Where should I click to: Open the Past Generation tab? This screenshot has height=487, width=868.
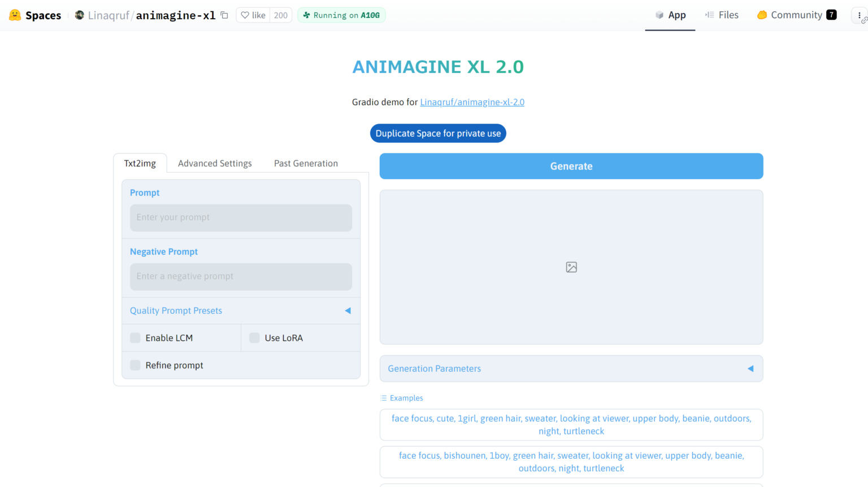coord(306,163)
